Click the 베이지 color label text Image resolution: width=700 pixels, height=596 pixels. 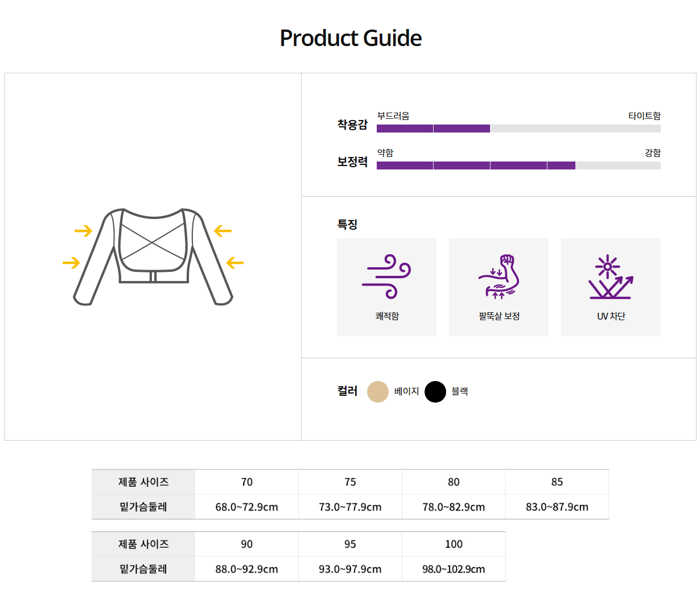[406, 392]
